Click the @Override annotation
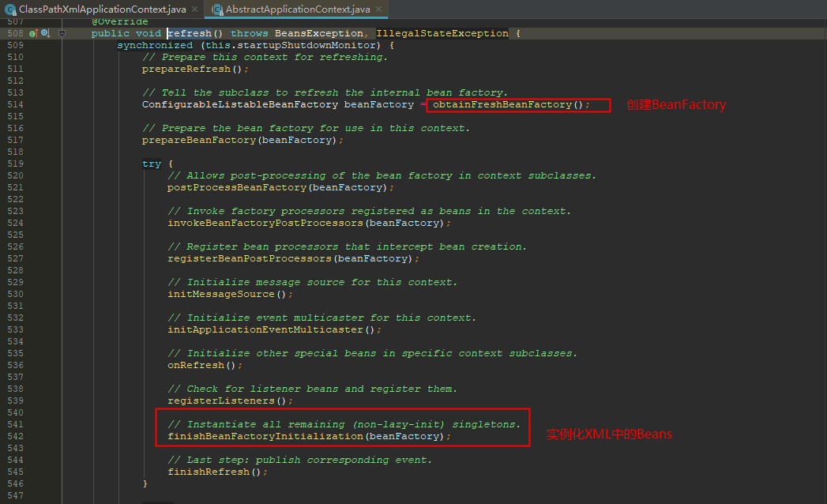Screen dimensions: 827x504 pyautogui.click(x=120, y=21)
